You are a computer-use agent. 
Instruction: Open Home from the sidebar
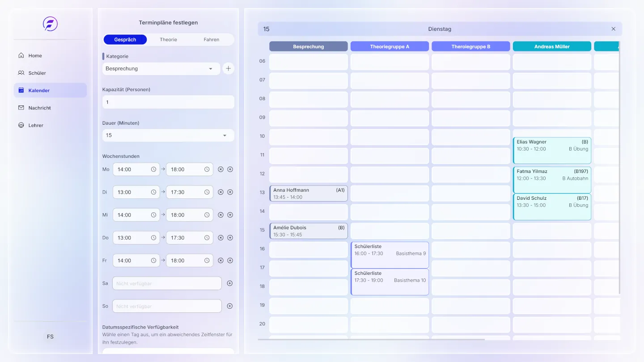point(50,55)
